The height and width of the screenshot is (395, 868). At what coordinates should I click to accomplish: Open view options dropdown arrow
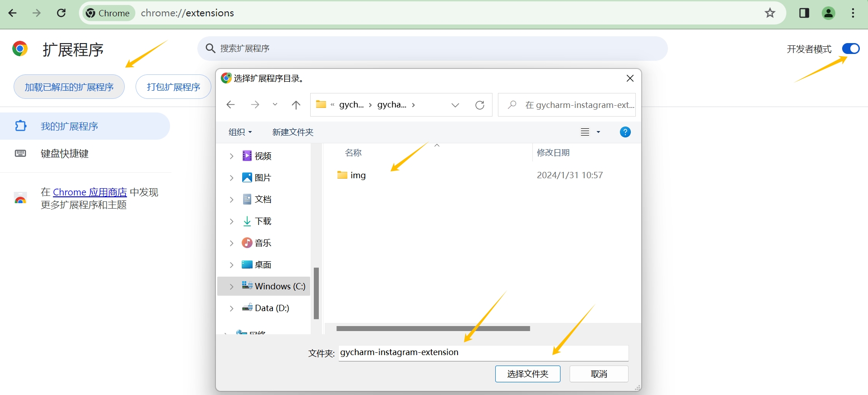598,132
